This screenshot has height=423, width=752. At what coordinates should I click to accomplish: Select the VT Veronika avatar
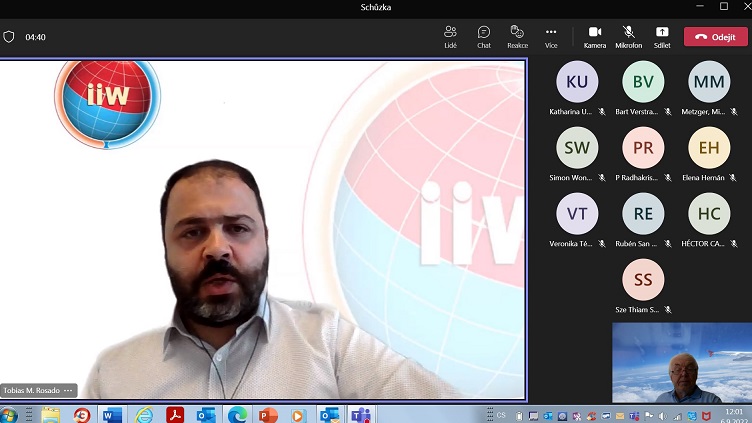click(x=577, y=213)
